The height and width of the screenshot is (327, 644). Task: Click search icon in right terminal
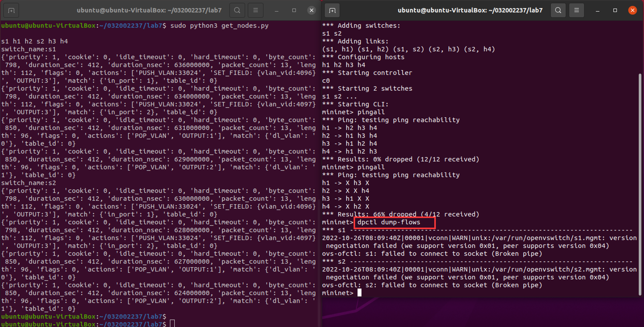(x=558, y=10)
